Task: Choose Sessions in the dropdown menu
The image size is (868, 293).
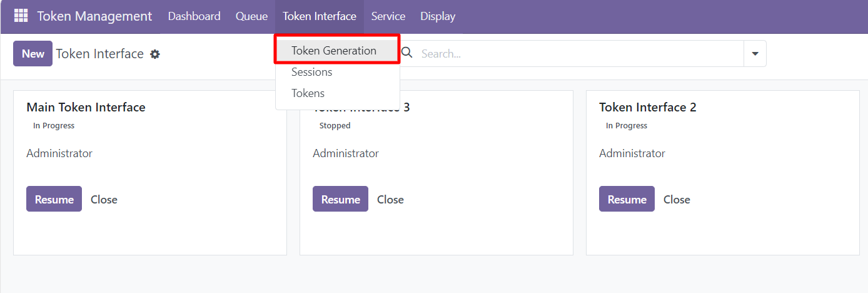Action: (311, 72)
